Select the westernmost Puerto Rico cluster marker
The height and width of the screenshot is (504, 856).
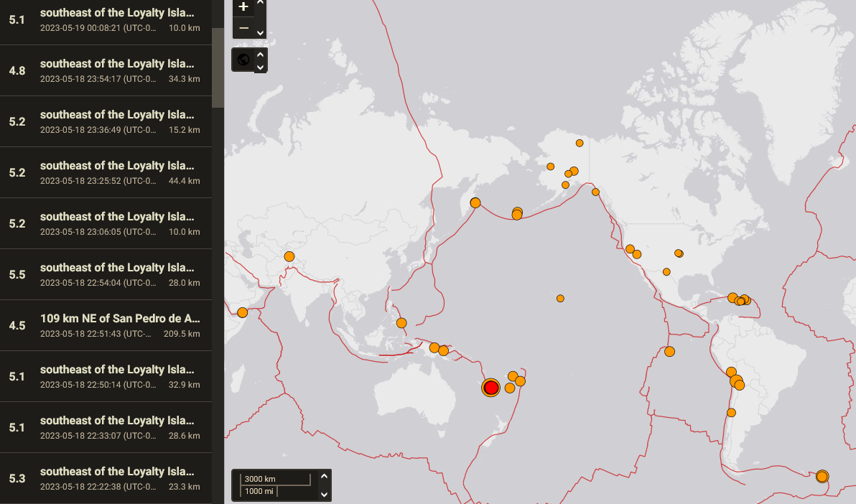[x=732, y=298]
